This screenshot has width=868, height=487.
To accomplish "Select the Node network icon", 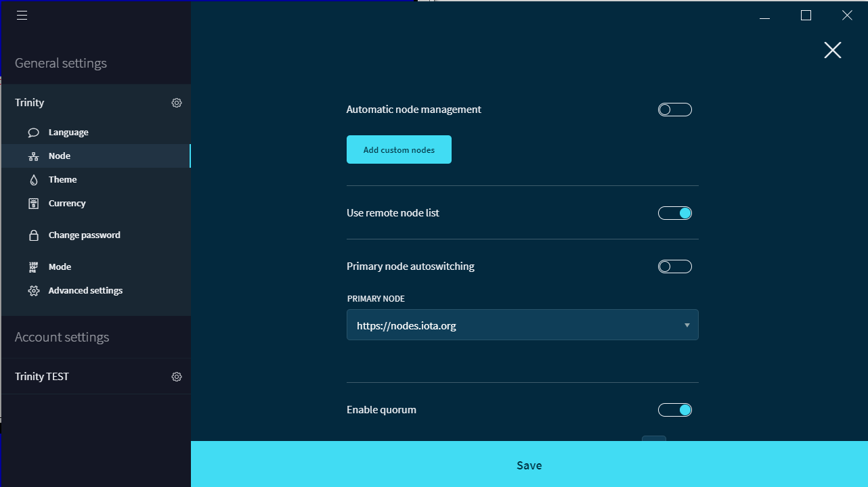I will pyautogui.click(x=32, y=156).
